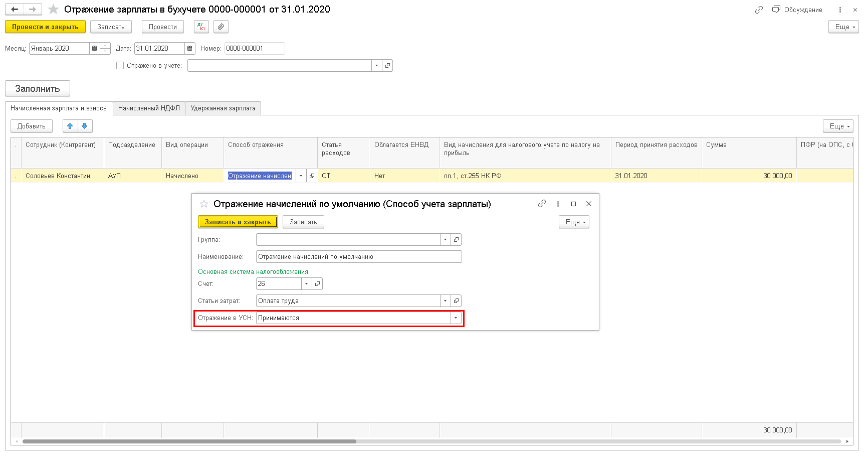Open Обсуждение discussion panel
This screenshot has height=457, width=868.
[797, 10]
